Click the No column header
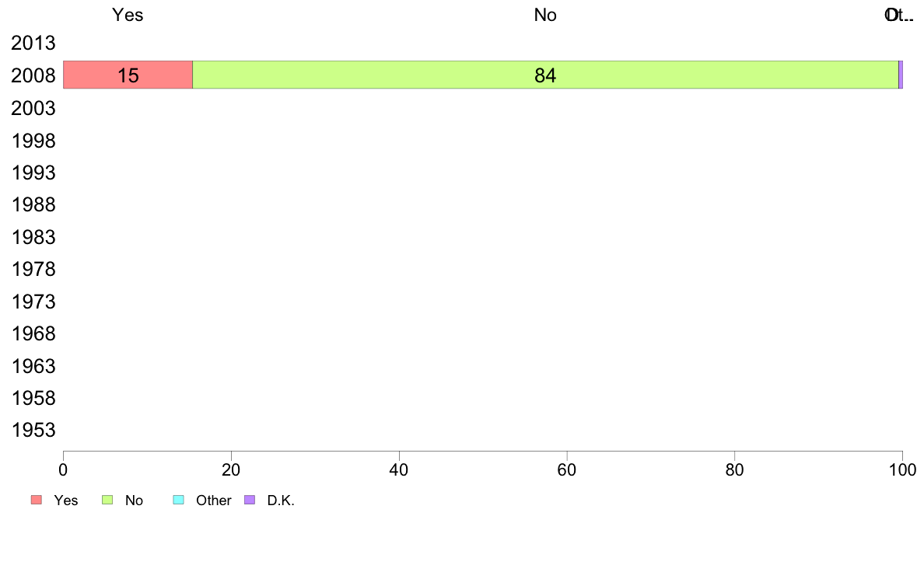This screenshot has width=924, height=572. coord(546,15)
